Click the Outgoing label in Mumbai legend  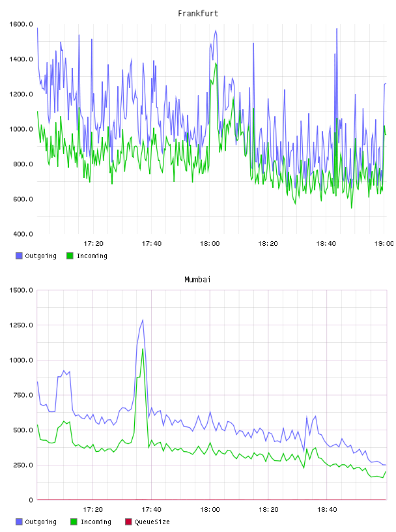click(40, 522)
